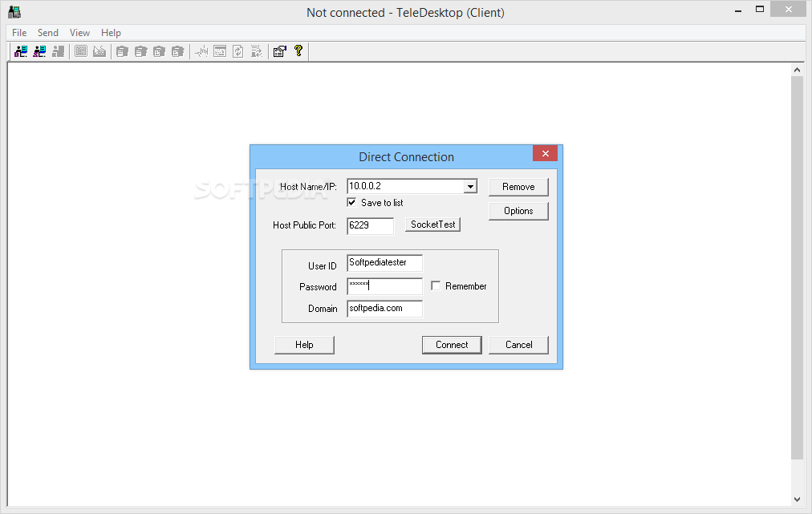Open the Help menu in menu bar
The image size is (812, 514).
click(111, 33)
